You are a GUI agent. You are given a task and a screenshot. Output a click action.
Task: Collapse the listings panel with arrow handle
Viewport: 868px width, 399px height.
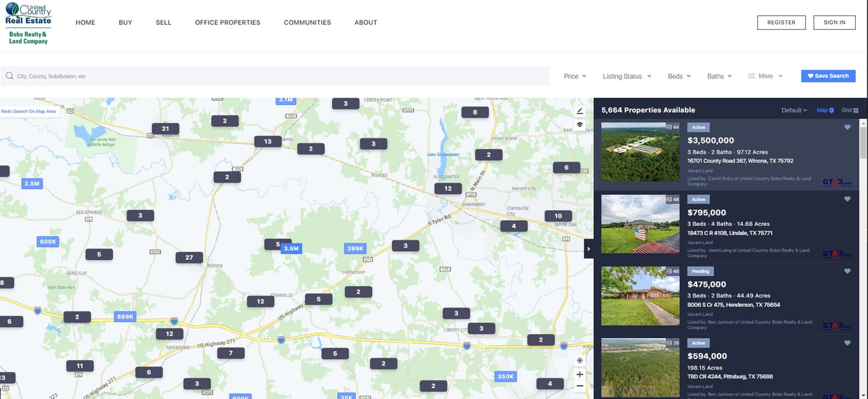pyautogui.click(x=588, y=248)
